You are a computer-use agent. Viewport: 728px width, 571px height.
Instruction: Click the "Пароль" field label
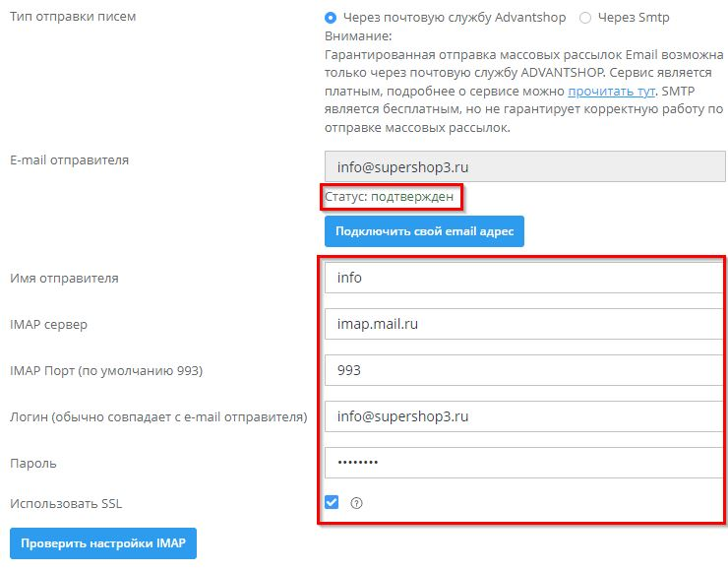(33, 463)
